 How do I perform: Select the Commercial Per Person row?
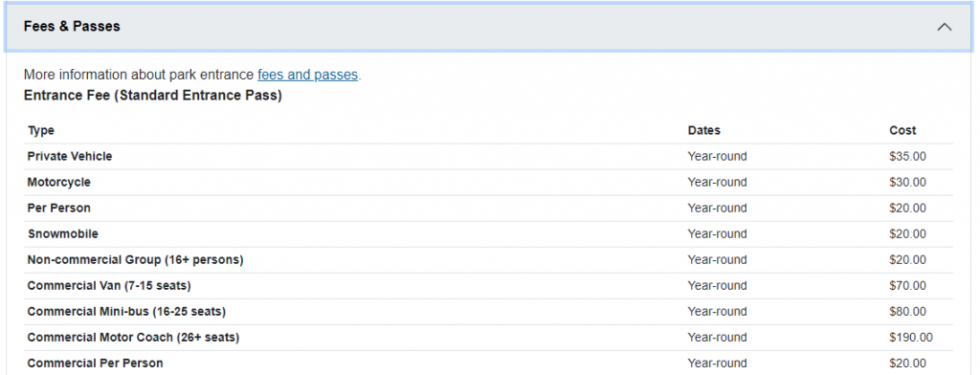click(x=489, y=364)
